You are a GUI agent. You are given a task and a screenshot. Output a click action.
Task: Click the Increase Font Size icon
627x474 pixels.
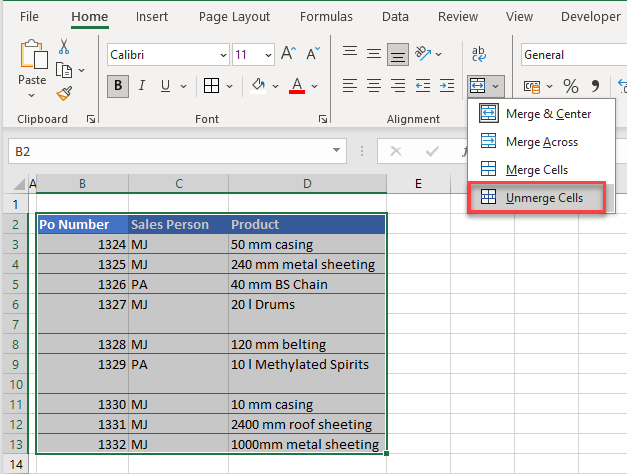(288, 54)
